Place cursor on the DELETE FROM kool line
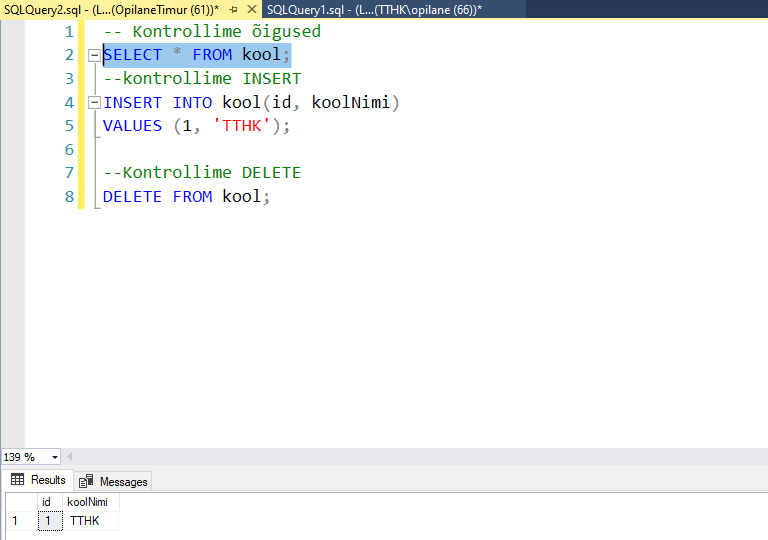The image size is (768, 540). [186, 197]
